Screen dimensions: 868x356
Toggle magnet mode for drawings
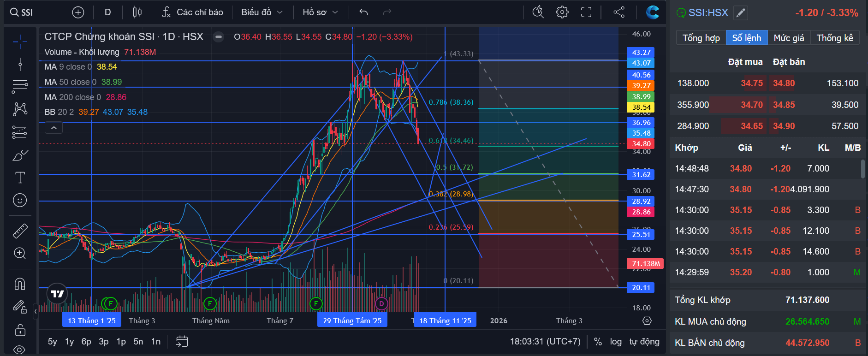tap(20, 284)
